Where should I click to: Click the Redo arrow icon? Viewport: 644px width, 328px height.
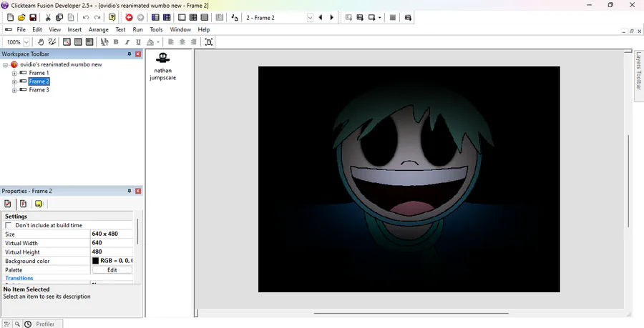pos(97,18)
